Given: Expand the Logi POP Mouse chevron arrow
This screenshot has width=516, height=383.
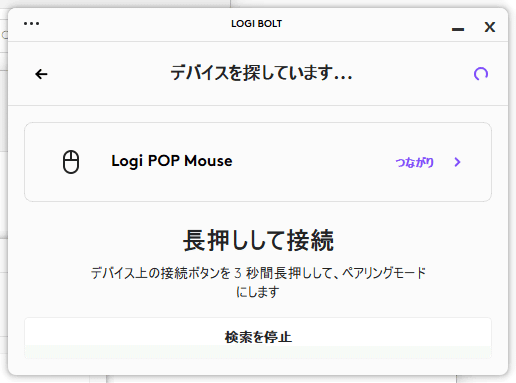Looking at the screenshot, I should 457,162.
